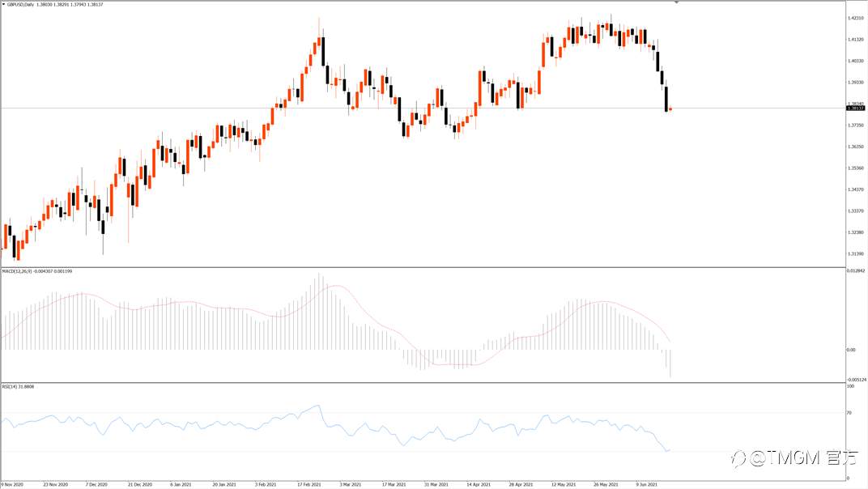Screen dimensions: 868x489
Task: Click the chart shift triangle marker at top
Action: tap(676, 2)
